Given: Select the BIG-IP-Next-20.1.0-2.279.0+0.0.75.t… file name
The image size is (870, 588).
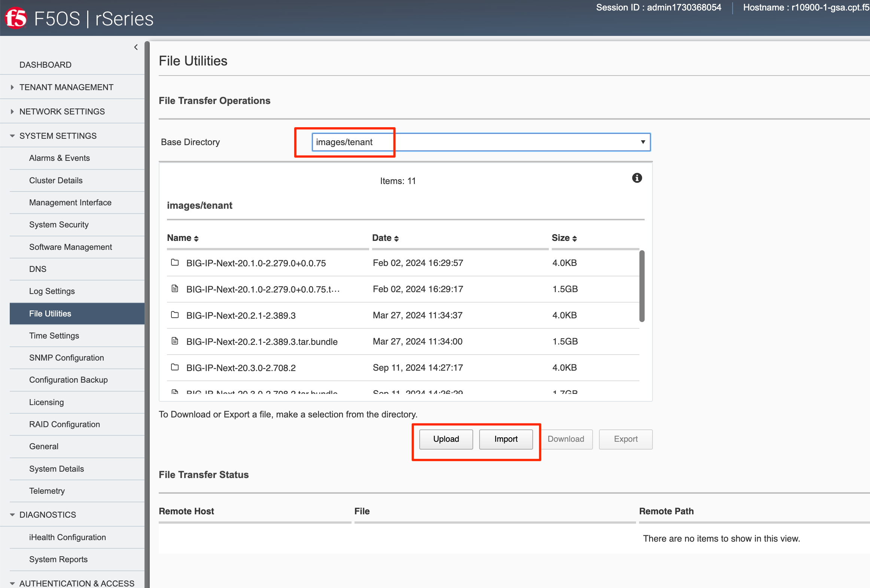Looking at the screenshot, I should (263, 289).
